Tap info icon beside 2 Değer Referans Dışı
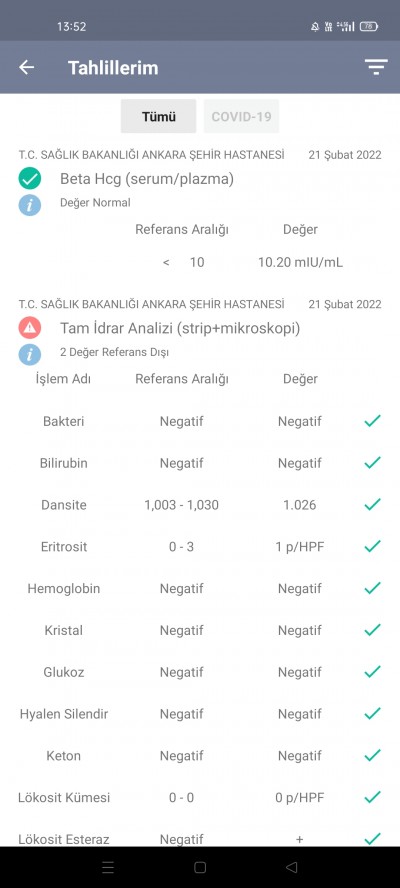 [29, 355]
